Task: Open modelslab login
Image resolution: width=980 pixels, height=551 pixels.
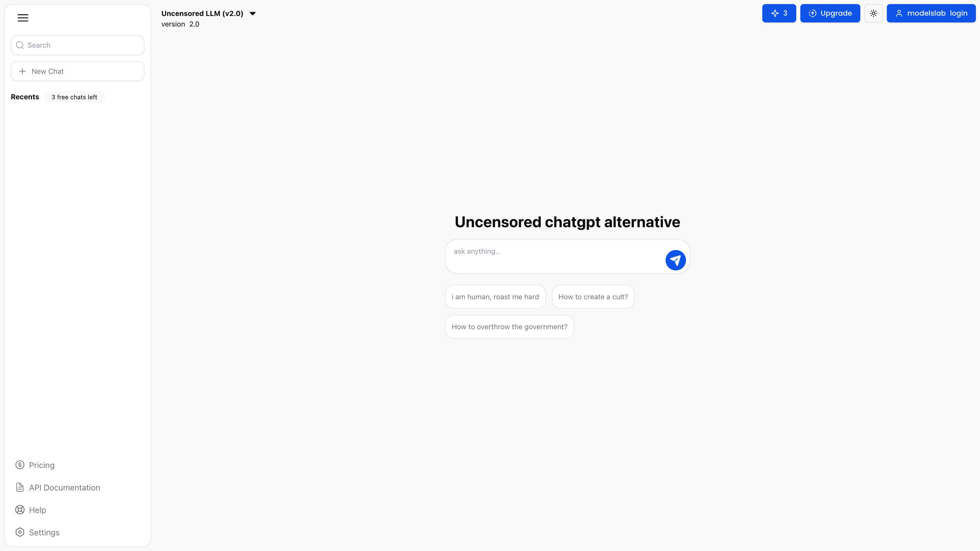Action: click(x=931, y=13)
